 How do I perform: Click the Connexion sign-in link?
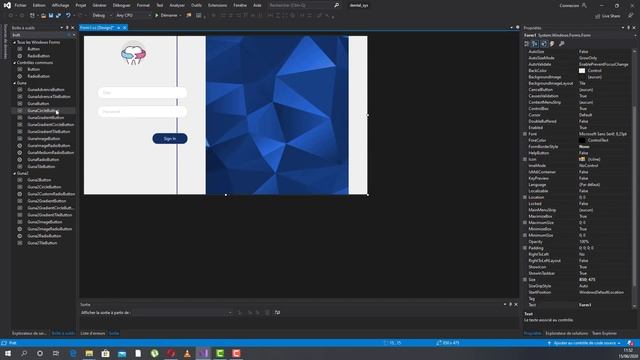[x=569, y=5]
